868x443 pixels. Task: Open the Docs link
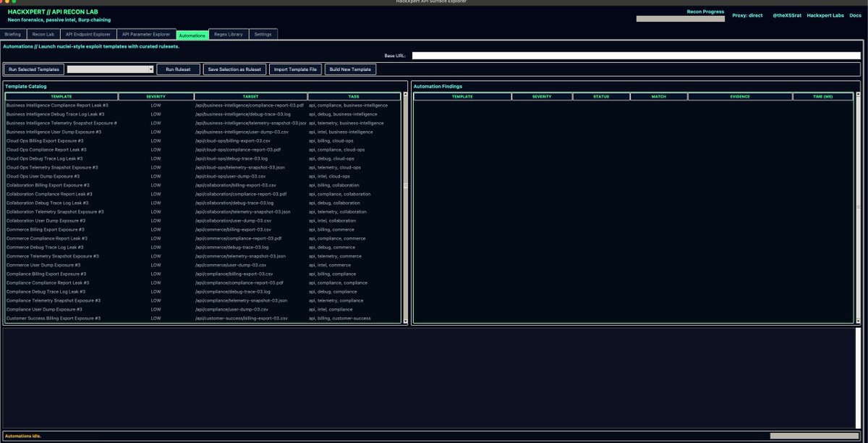click(854, 15)
